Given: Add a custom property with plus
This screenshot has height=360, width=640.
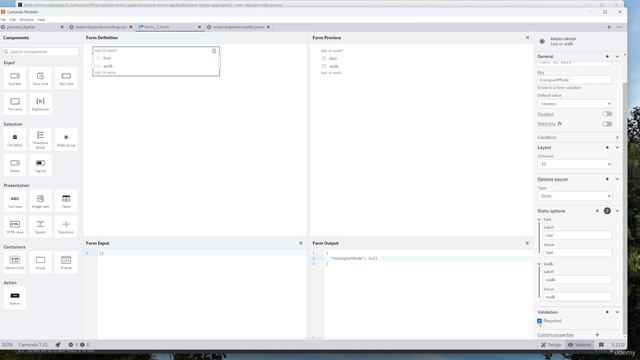Looking at the screenshot, I should 597,335.
